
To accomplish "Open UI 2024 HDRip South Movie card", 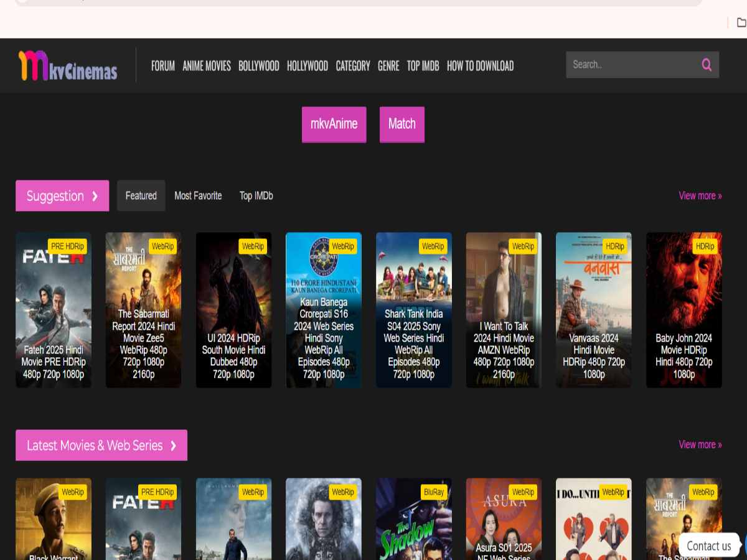I will pos(233,310).
